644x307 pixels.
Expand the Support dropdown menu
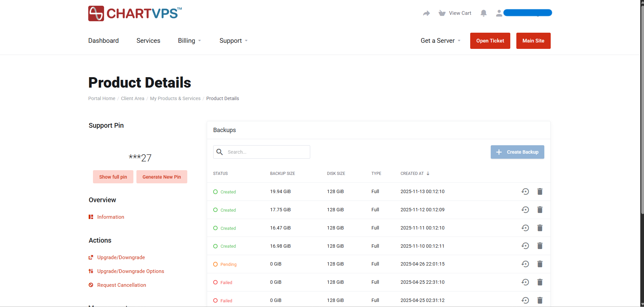[233, 41]
